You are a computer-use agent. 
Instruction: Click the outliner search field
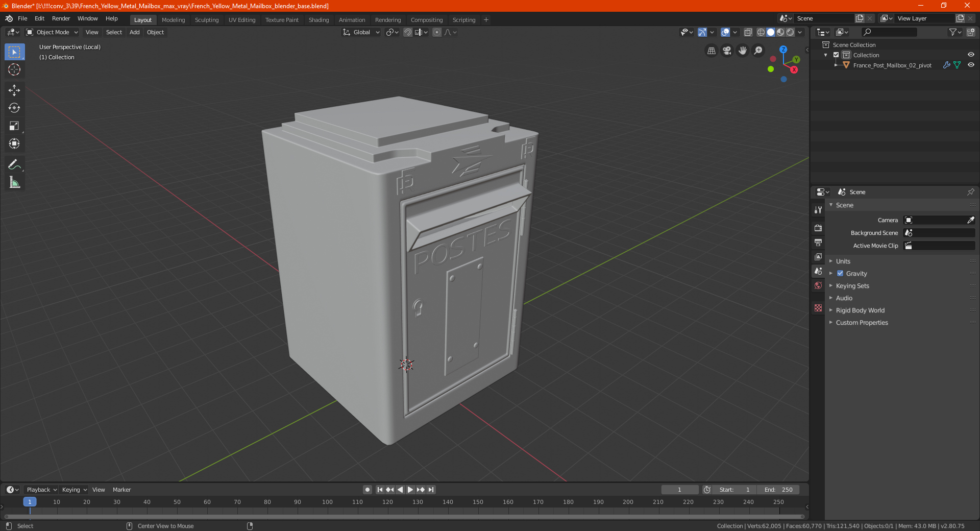(889, 32)
